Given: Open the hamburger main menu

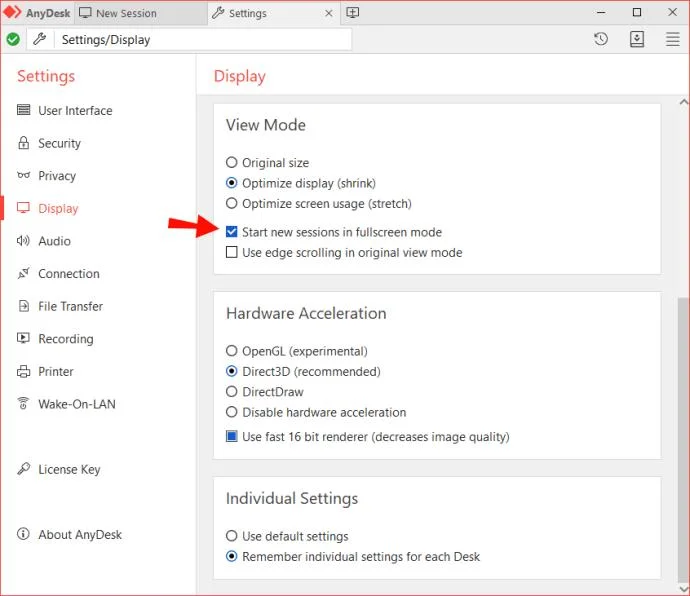Looking at the screenshot, I should 672,39.
